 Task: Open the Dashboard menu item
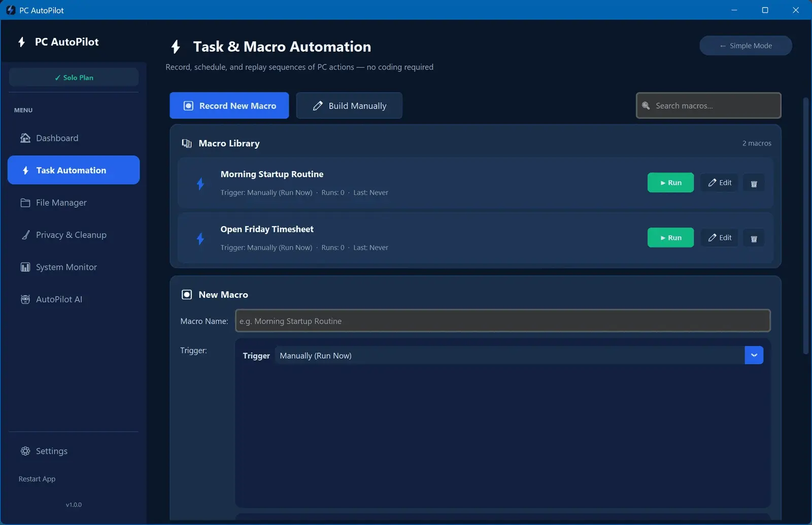(74, 138)
